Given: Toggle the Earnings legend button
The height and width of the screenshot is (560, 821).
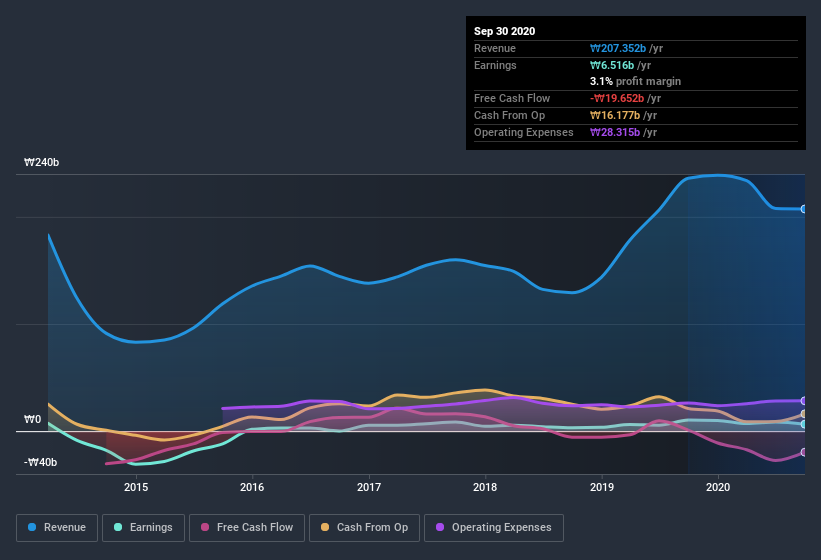Looking at the screenshot, I should 143,528.
